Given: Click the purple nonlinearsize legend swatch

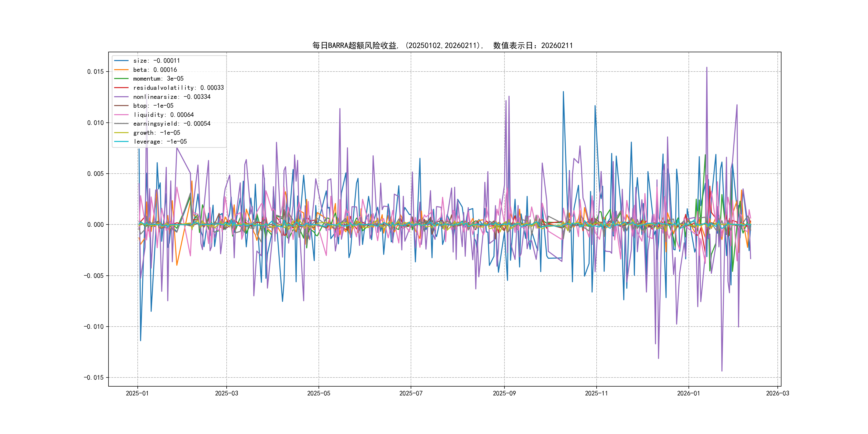Looking at the screenshot, I should [x=121, y=97].
